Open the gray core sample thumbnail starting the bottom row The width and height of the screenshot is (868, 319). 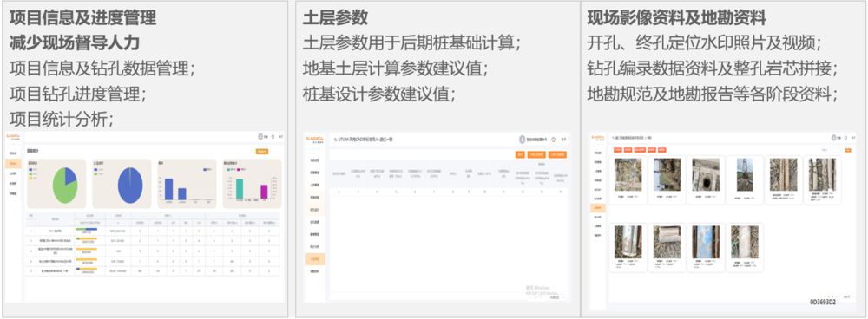[x=628, y=242]
